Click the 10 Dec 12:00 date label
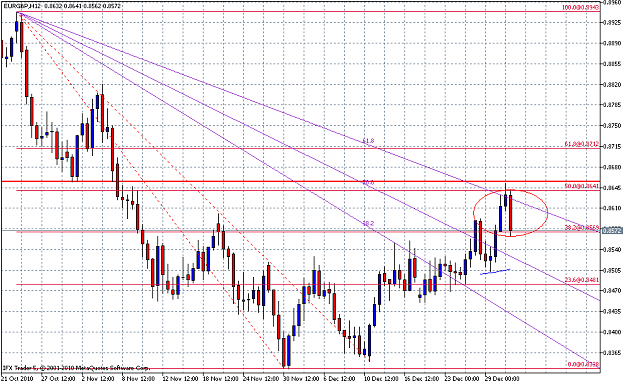The width and height of the screenshot is (625, 384). (x=381, y=378)
